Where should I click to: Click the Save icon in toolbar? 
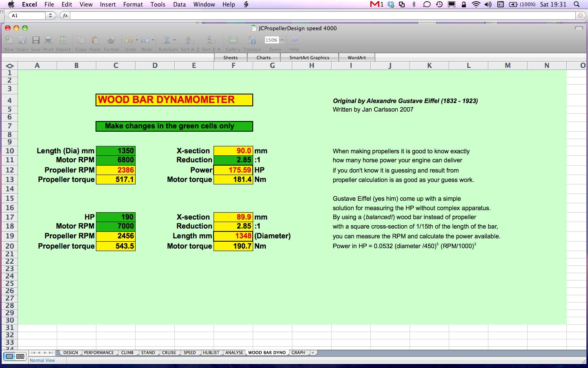36,40
